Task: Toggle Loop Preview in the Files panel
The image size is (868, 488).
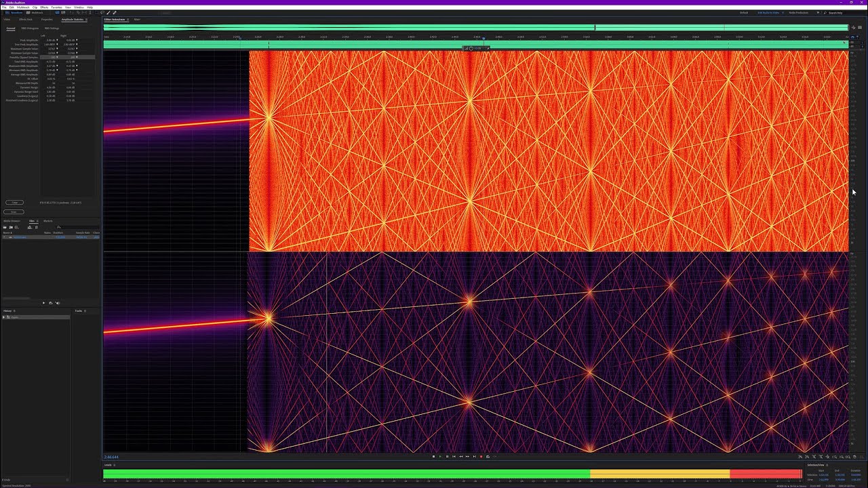Action: coord(51,303)
